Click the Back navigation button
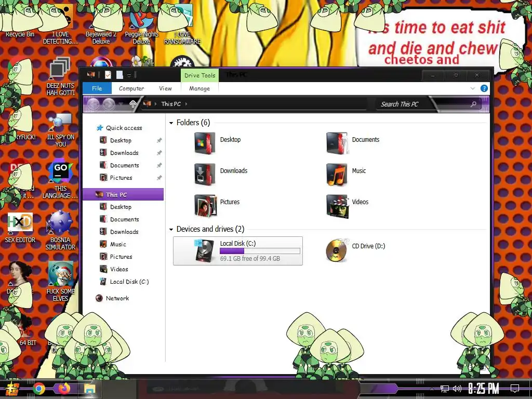 pos(93,104)
